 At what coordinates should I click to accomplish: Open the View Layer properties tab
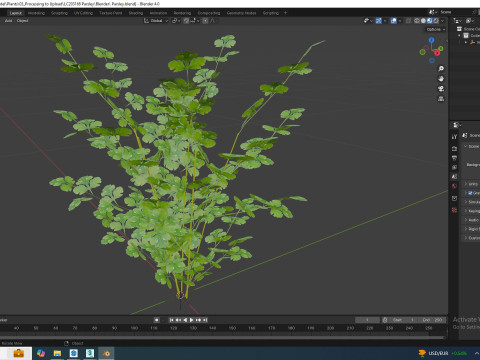pos(454,167)
